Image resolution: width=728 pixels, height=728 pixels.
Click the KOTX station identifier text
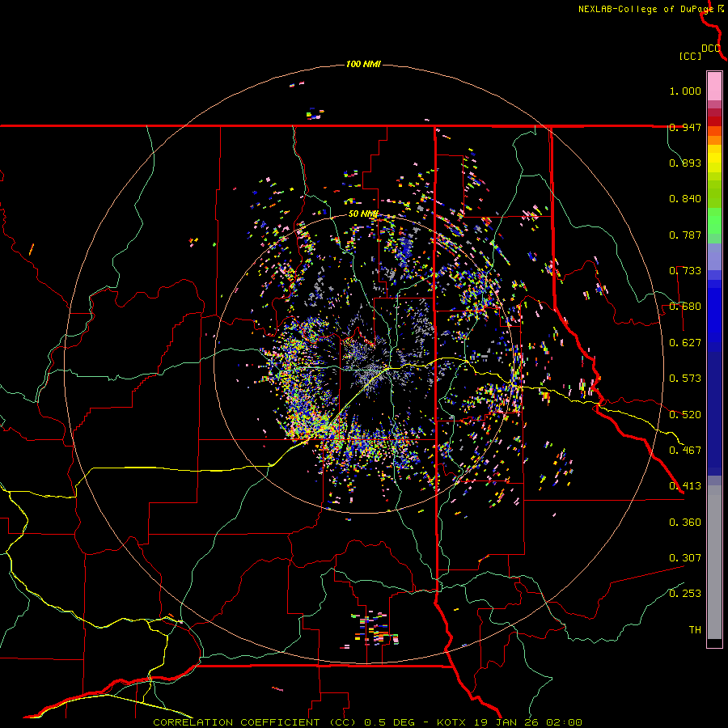tap(452, 722)
